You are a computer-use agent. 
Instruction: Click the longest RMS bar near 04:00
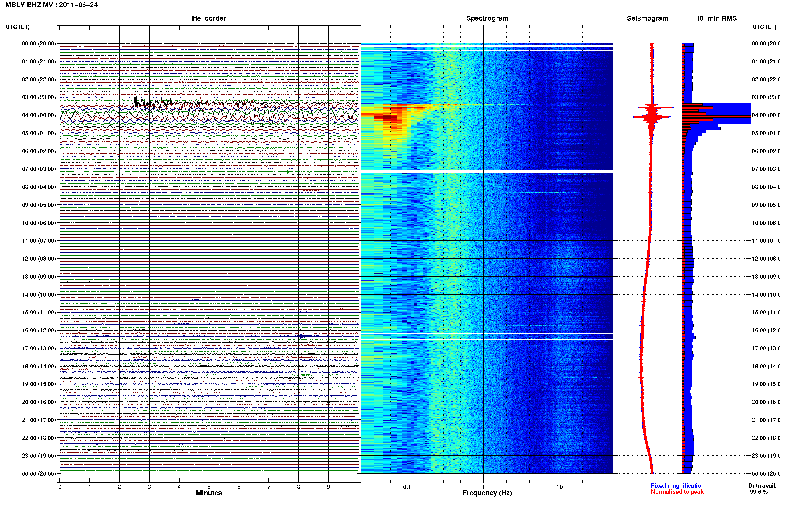coord(716,117)
